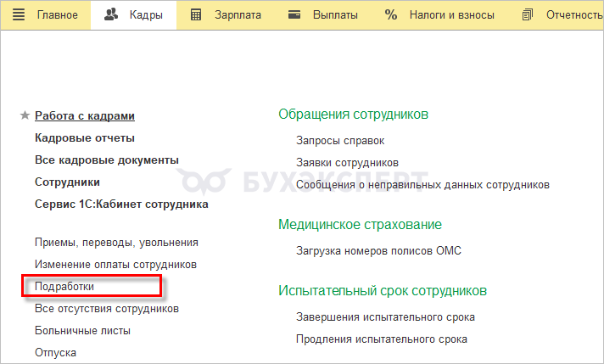Click the Выплаты wallet icon
Viewport: 604px width, 364px height.
pos(294,15)
